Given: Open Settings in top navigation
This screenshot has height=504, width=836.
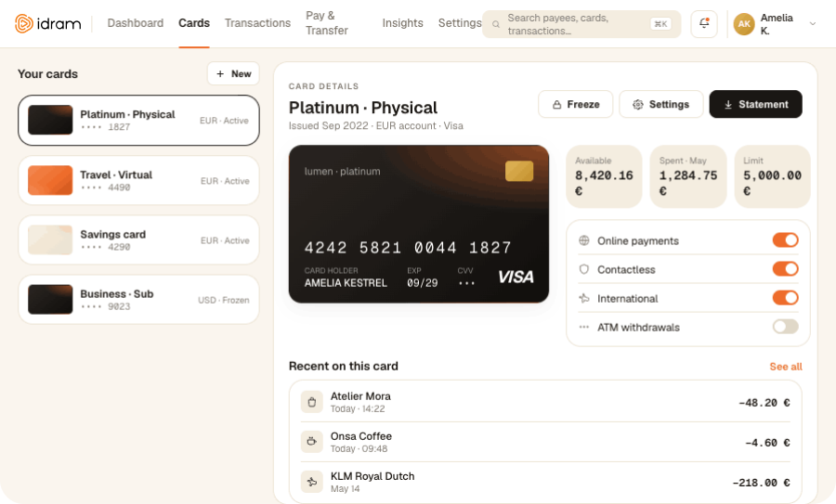Looking at the screenshot, I should click(x=460, y=23).
